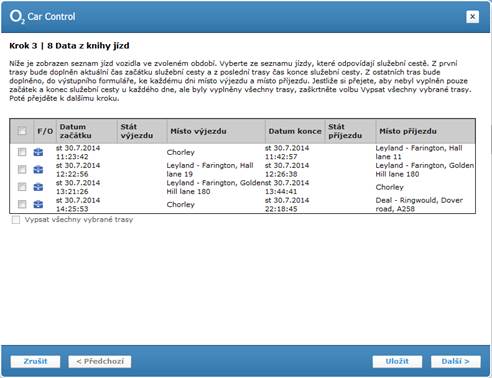The height and width of the screenshot is (378, 492).
Task: Select departure cell Chorley in 14:25:53 row
Action: [181, 204]
